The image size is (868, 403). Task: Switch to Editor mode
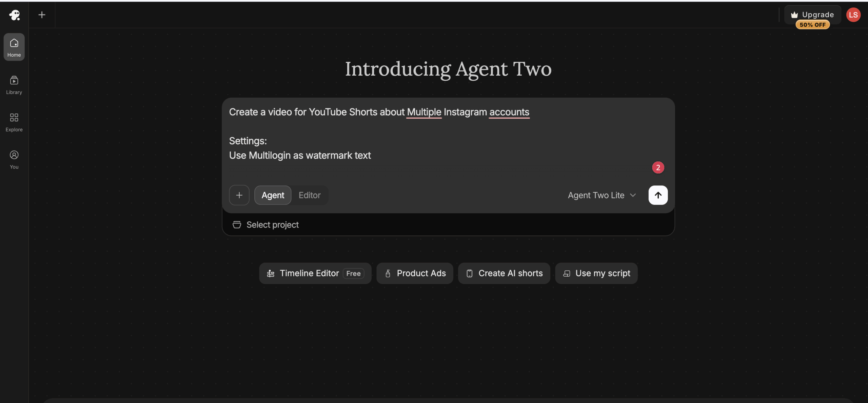309,195
